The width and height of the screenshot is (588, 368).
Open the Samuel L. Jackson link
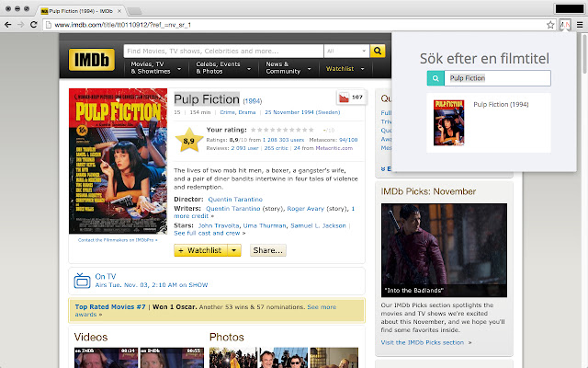tap(318, 225)
